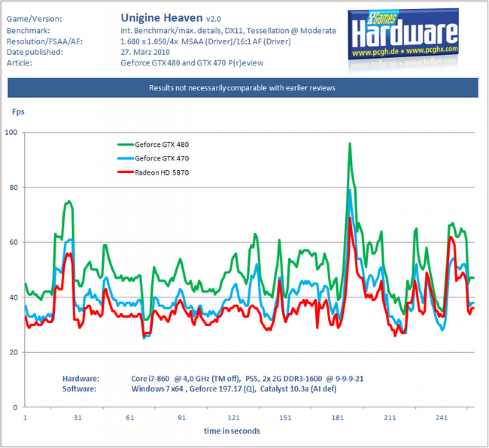Click the 100 value on Fps axis

(11, 132)
